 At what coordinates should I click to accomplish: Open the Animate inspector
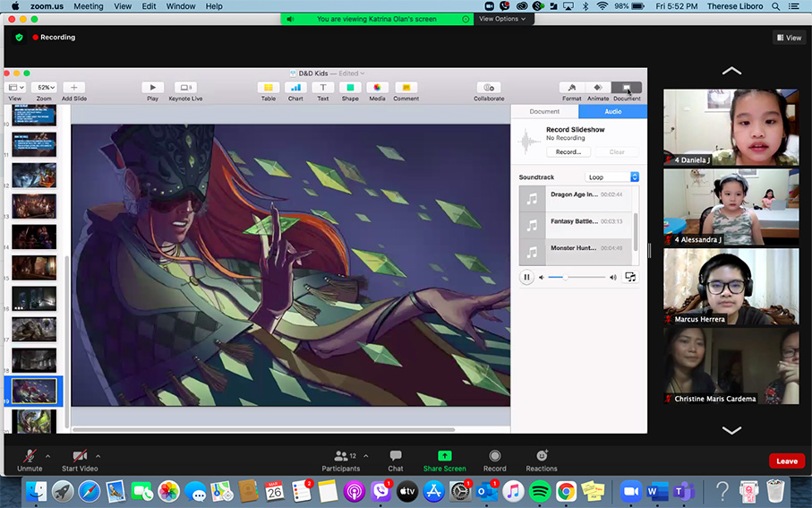pos(598,88)
